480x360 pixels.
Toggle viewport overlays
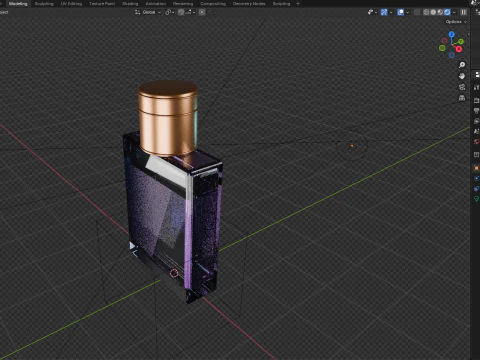click(401, 12)
